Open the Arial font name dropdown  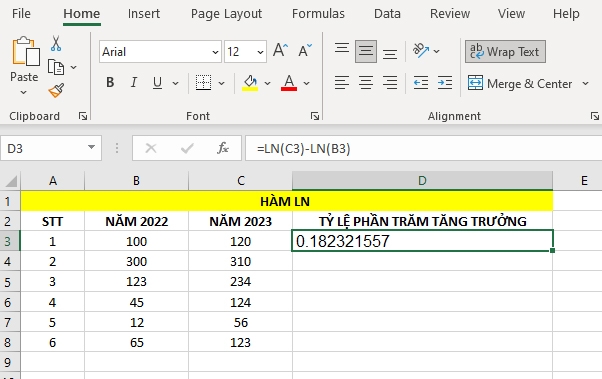pos(215,52)
